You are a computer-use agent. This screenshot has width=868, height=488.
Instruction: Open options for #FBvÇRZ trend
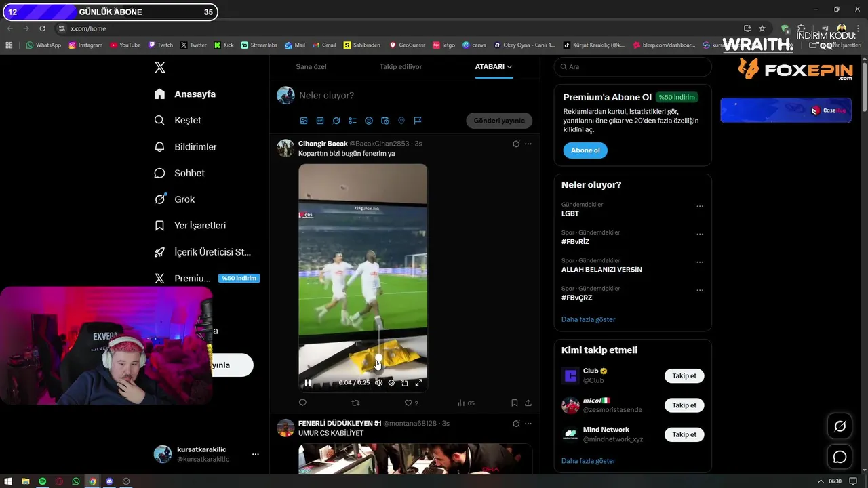tap(700, 290)
